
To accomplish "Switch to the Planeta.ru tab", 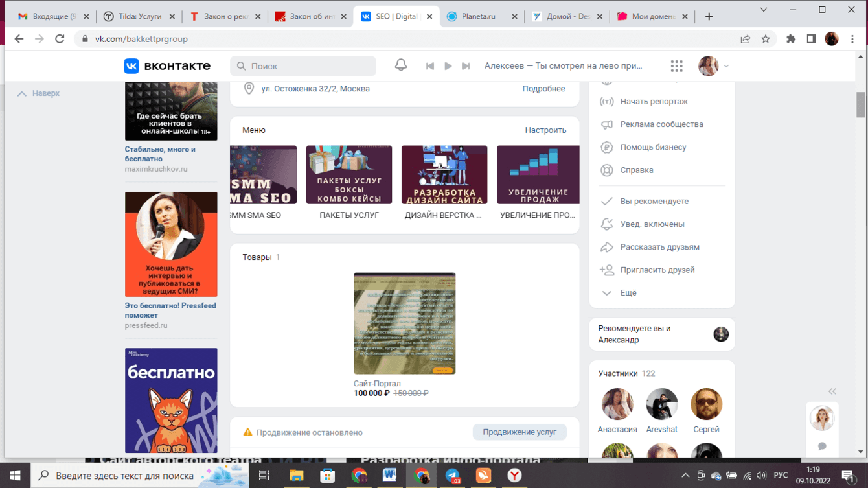I will coord(482,17).
